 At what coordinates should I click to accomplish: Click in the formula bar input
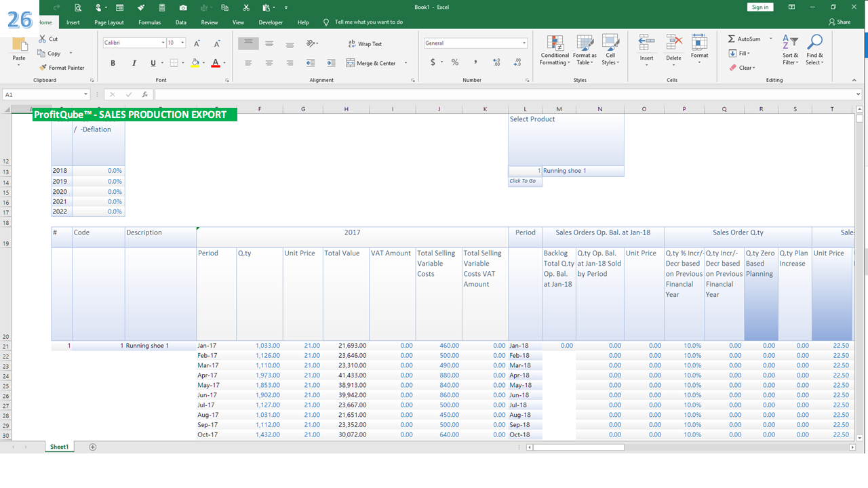[505, 95]
